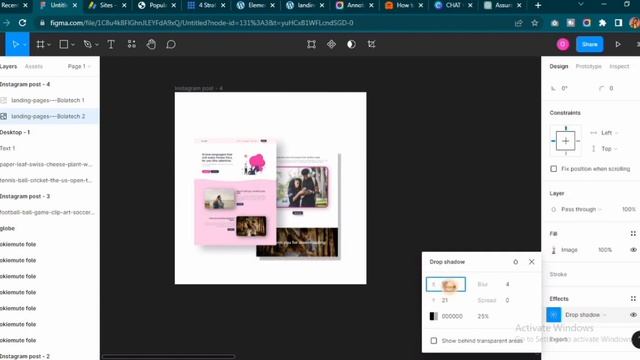Toggle visibility of the Image fill
This screenshot has height=360, width=640.
click(633, 250)
